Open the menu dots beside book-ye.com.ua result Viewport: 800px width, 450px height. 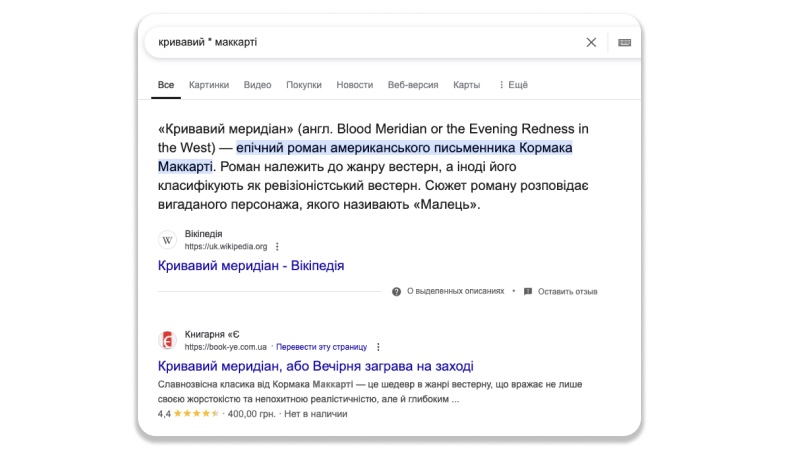(378, 347)
